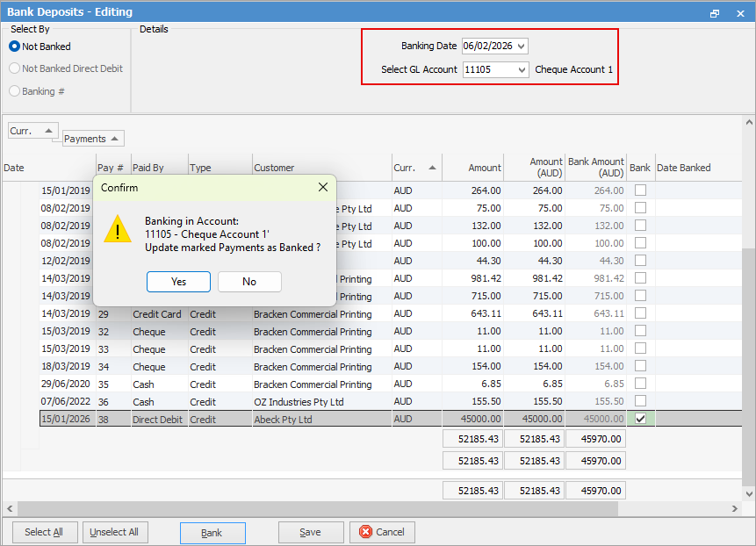
Task: Tick Bank checkbox for 643.11 payment
Action: [640, 313]
